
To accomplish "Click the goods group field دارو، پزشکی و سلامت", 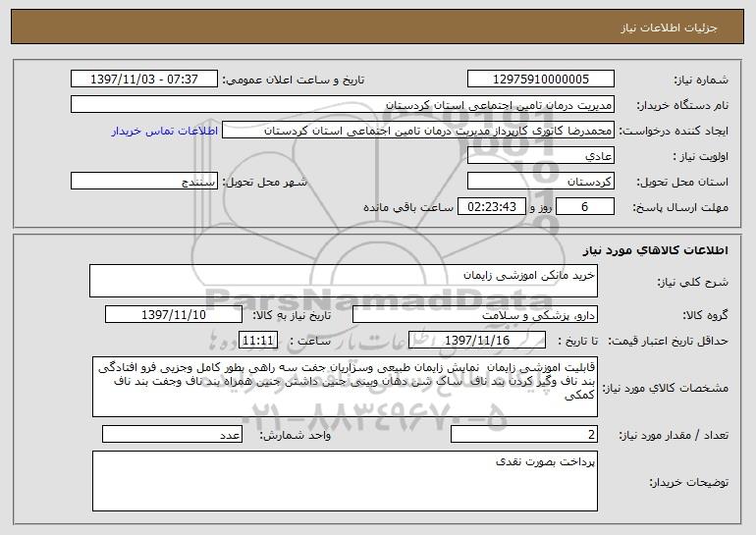I will pos(475,315).
